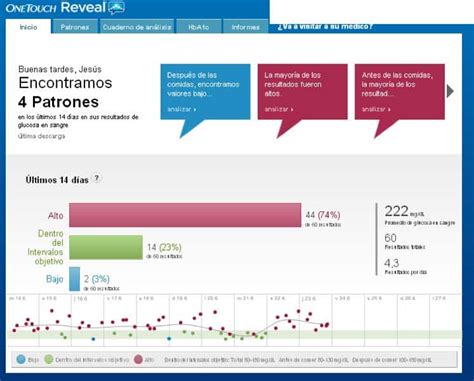Open the 'Antes de las comidas' pattern card
The height and width of the screenshot is (381, 474).
click(x=400, y=92)
